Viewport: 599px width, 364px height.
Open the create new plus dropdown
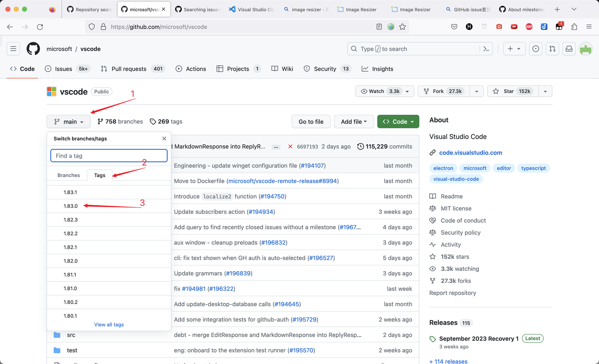pos(514,49)
